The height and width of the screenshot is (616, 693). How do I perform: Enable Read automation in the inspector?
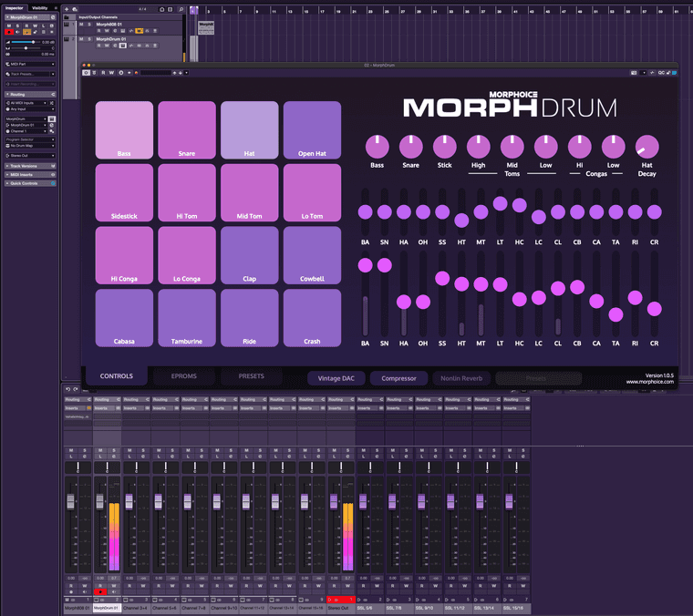tap(26, 26)
